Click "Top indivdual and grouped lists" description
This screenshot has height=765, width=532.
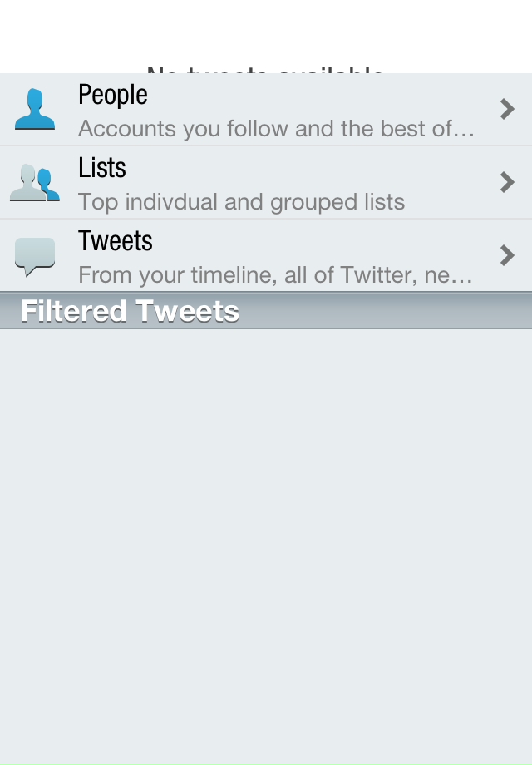click(241, 202)
